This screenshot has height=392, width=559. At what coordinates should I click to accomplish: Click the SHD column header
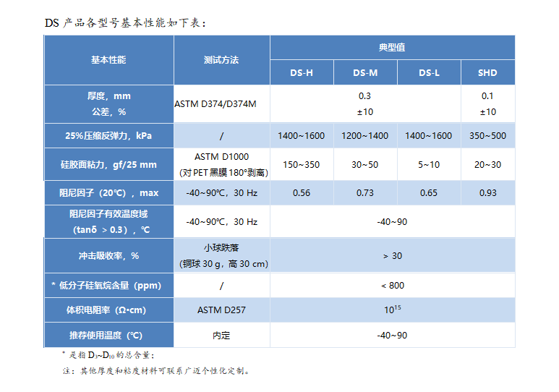[487, 72]
